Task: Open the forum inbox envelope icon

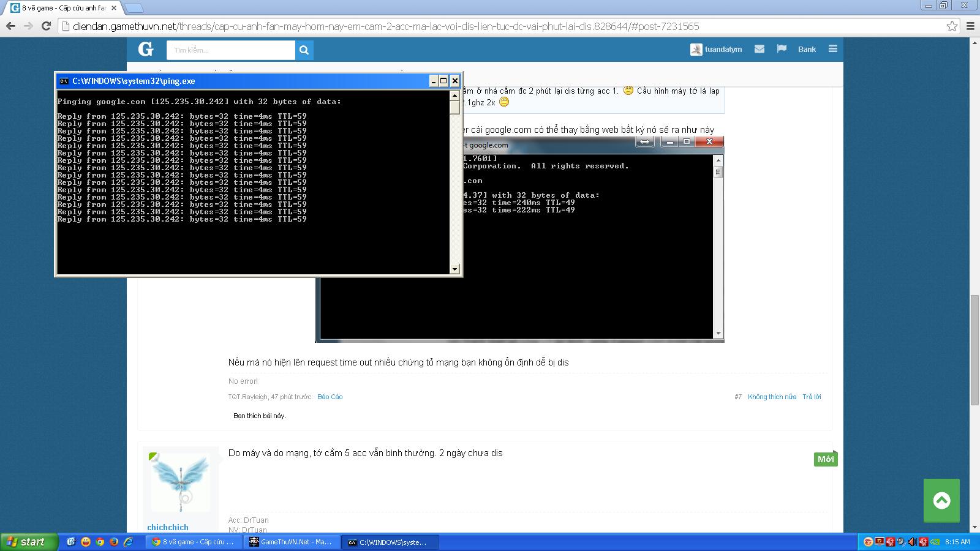Action: [x=759, y=49]
